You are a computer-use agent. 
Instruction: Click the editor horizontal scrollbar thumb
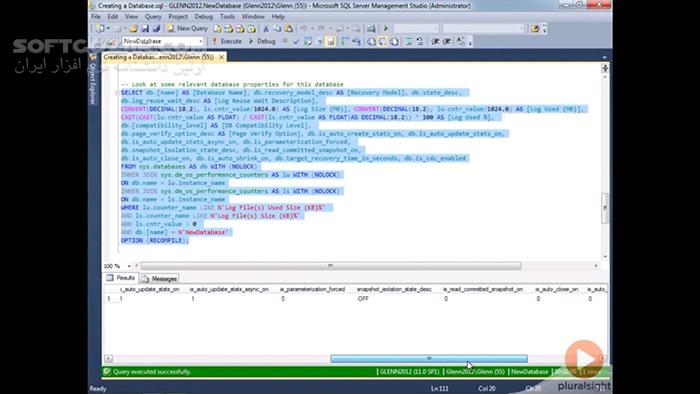click(x=331, y=266)
